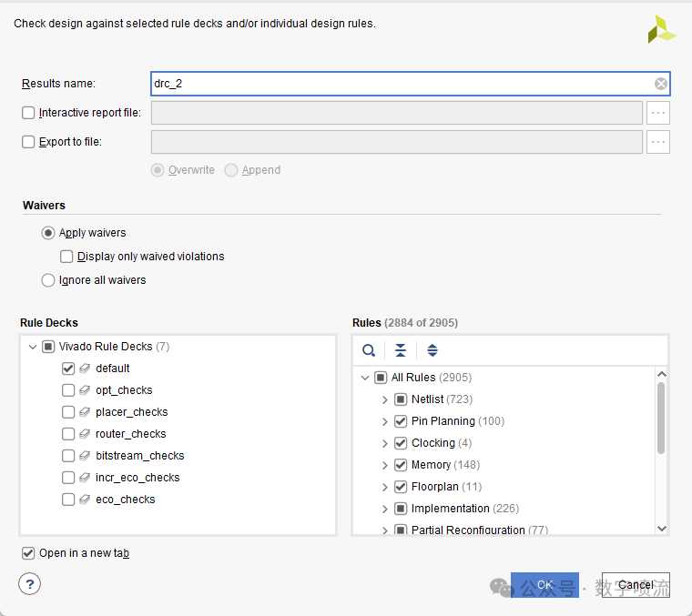Viewport: 692px width, 616px height.
Task: Expand the Implementation rules group
Action: pos(385,509)
